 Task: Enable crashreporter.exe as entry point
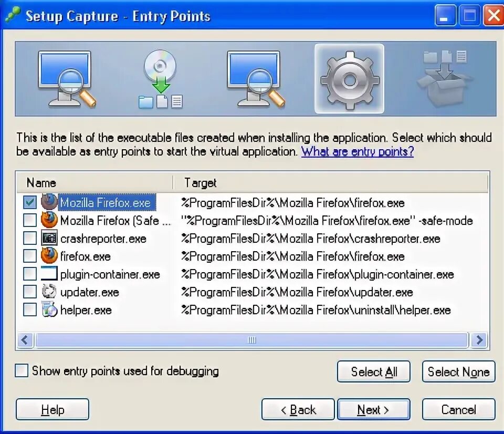(x=30, y=239)
